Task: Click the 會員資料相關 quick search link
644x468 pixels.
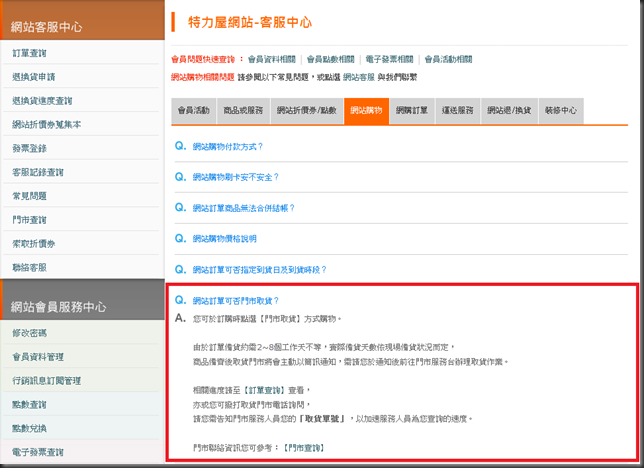Action: [271, 59]
